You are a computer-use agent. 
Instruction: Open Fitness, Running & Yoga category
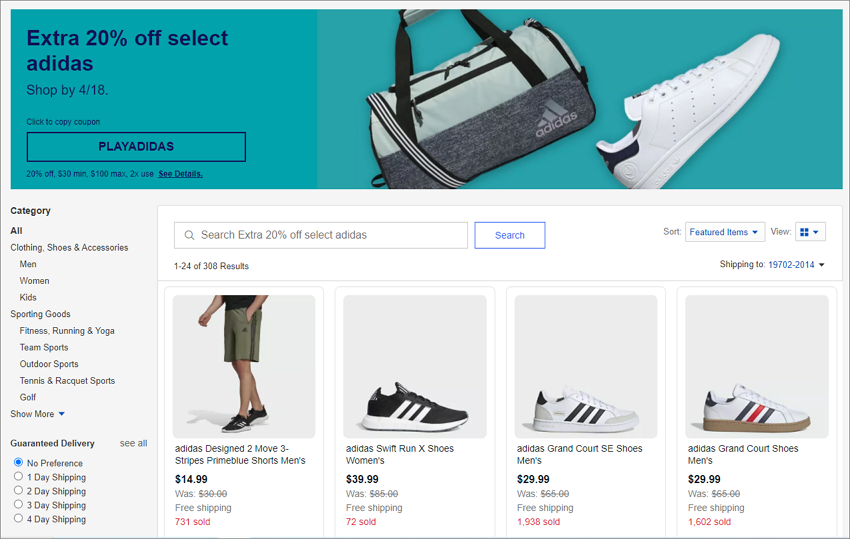tap(67, 331)
